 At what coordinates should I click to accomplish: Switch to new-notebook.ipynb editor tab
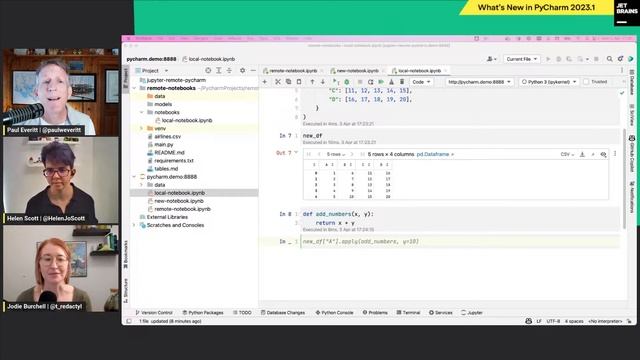(x=358, y=71)
